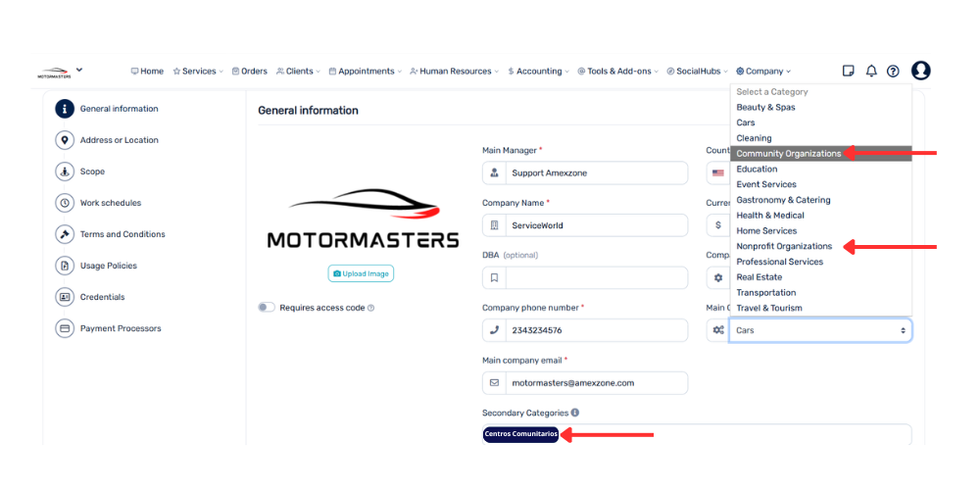The height and width of the screenshot is (490, 980).
Task: Expand the Human Resources menu
Action: point(455,72)
